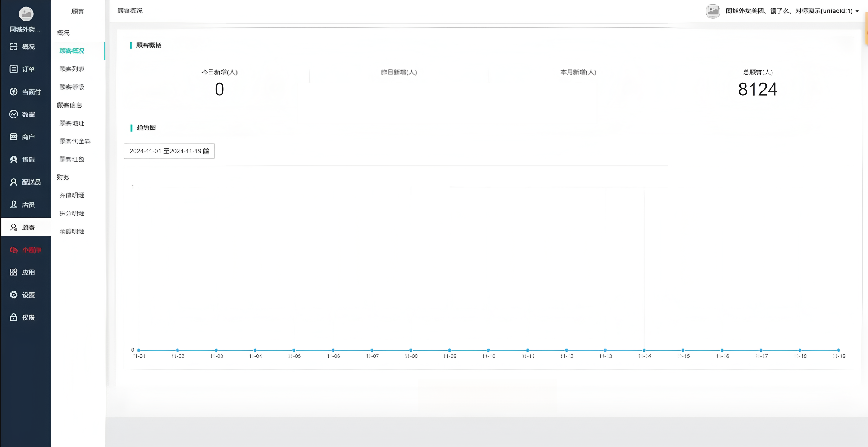Click the profile avatar at top of sidebar
This screenshot has height=447, width=868.
(26, 14)
